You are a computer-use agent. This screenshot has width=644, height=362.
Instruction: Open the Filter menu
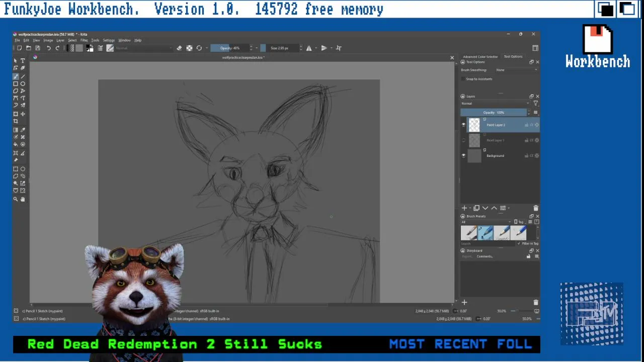[x=84, y=40]
